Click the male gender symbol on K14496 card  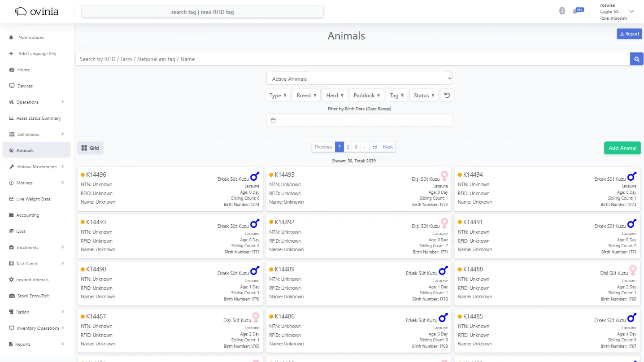click(254, 176)
